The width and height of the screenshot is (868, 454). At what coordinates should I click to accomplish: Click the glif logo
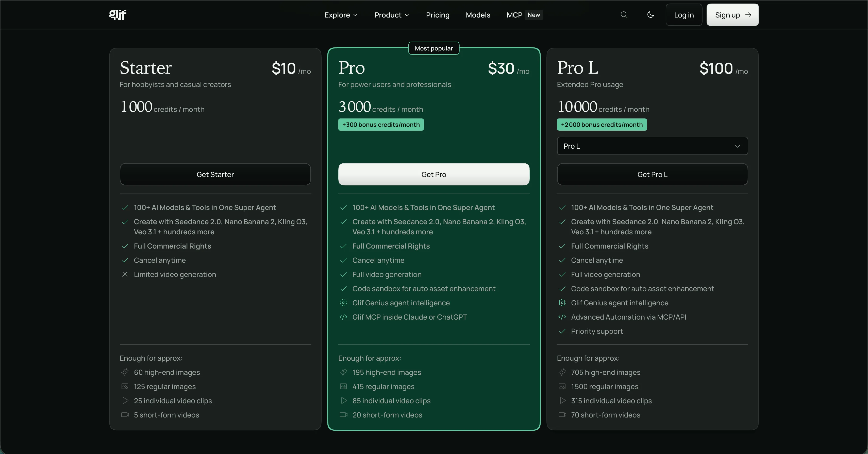(x=118, y=14)
